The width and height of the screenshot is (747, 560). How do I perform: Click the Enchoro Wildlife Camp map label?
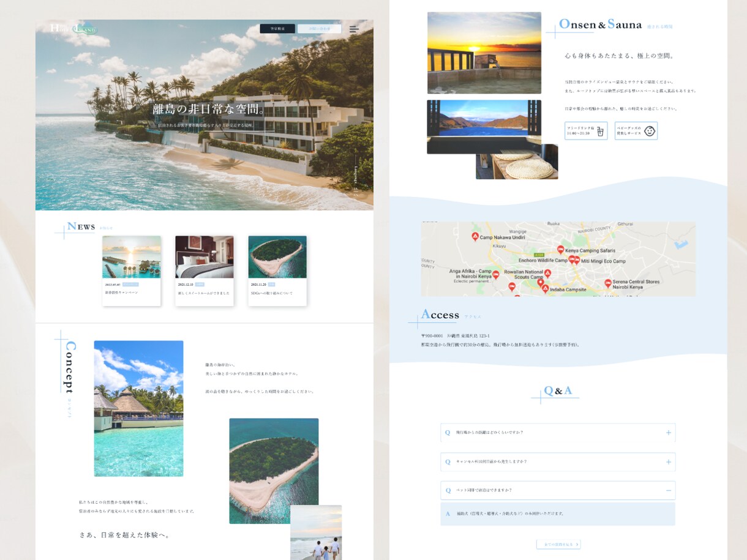tap(543, 260)
